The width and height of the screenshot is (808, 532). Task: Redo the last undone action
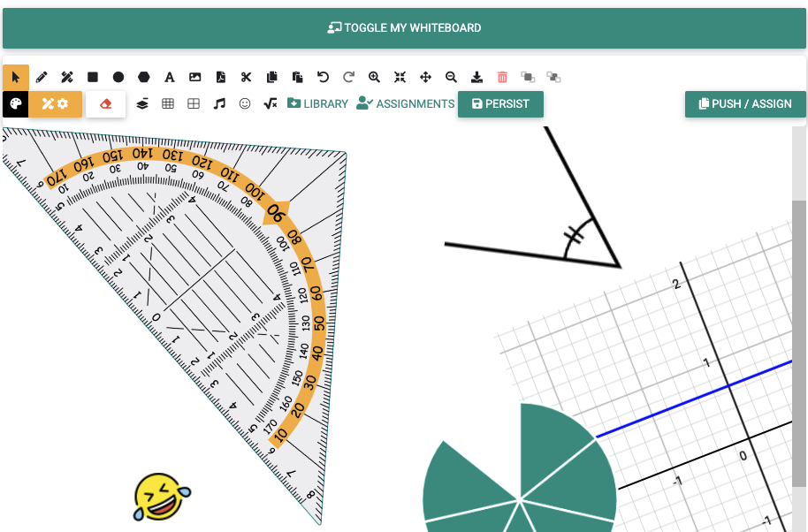click(x=349, y=77)
